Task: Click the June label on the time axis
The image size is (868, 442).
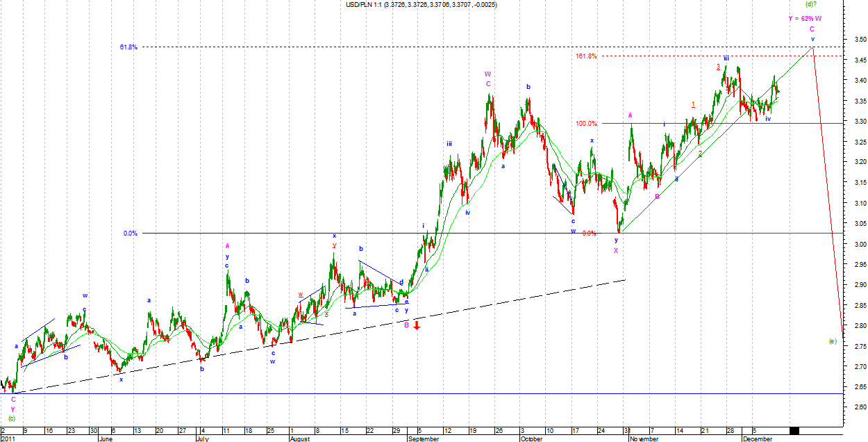Action: click(x=105, y=439)
